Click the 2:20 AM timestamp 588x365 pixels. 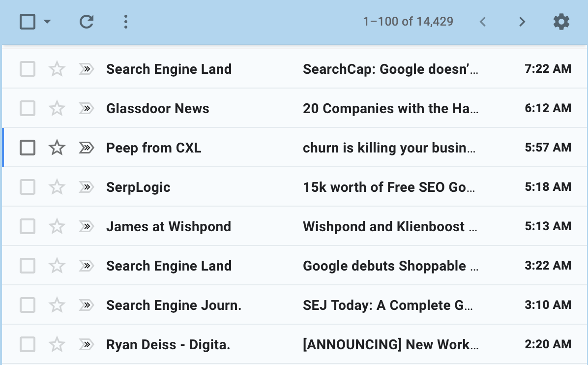pos(548,344)
